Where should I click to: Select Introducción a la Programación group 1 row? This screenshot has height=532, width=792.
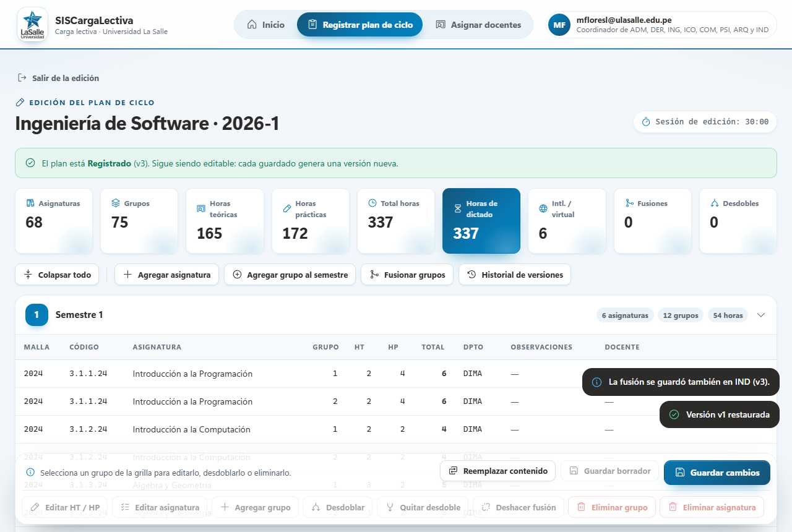[396, 374]
